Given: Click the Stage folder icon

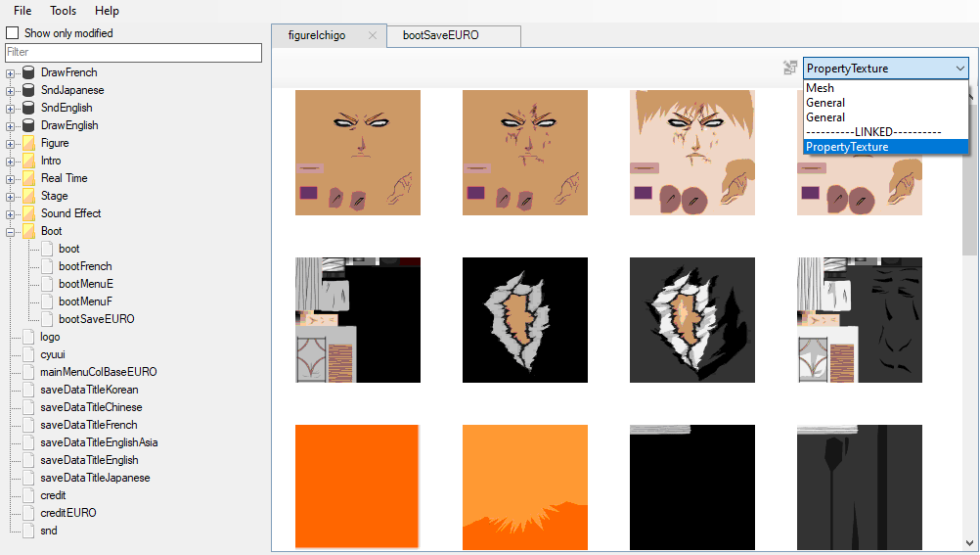Looking at the screenshot, I should [28, 196].
